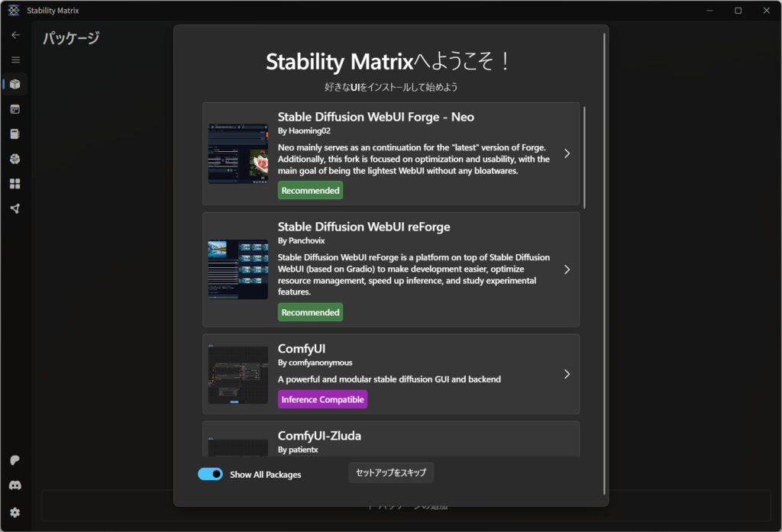Click the Stable Diffusion WebUI reForge title
This screenshot has height=532, width=782.
pos(364,227)
